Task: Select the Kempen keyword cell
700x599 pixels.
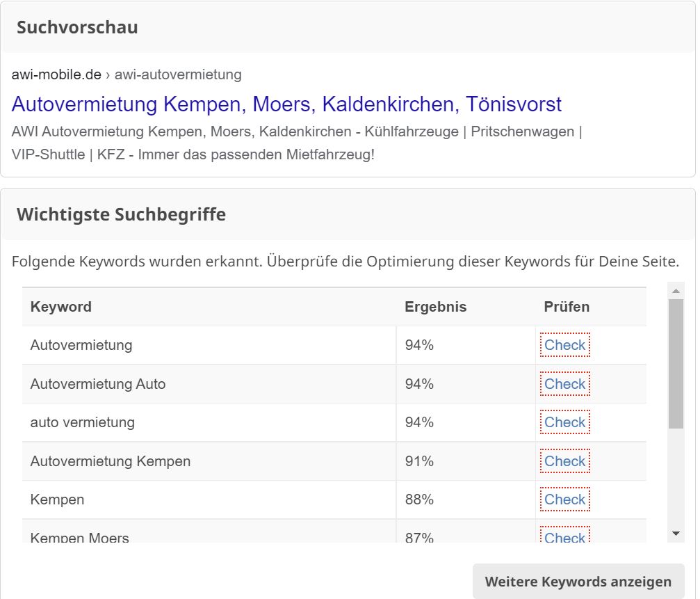Action: pyautogui.click(x=209, y=500)
